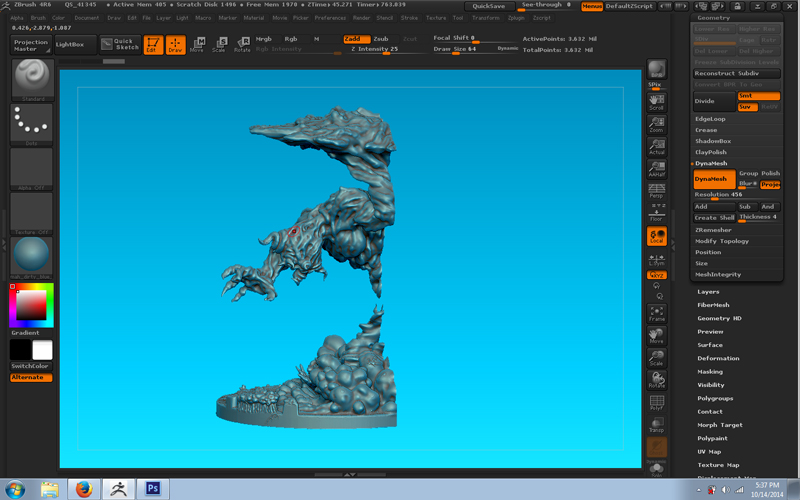Viewport: 800px width, 500px height.
Task: Expand the Layers subpalette
Action: pyautogui.click(x=708, y=292)
